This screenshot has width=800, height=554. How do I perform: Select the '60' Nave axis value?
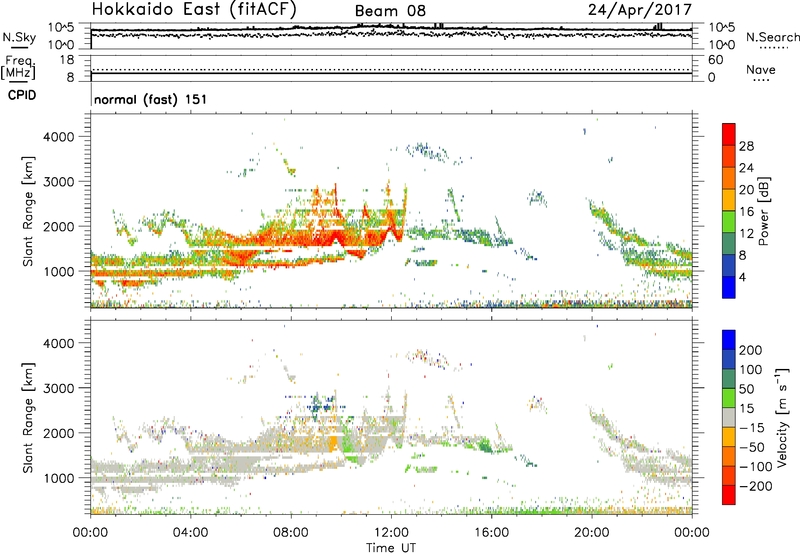point(715,60)
